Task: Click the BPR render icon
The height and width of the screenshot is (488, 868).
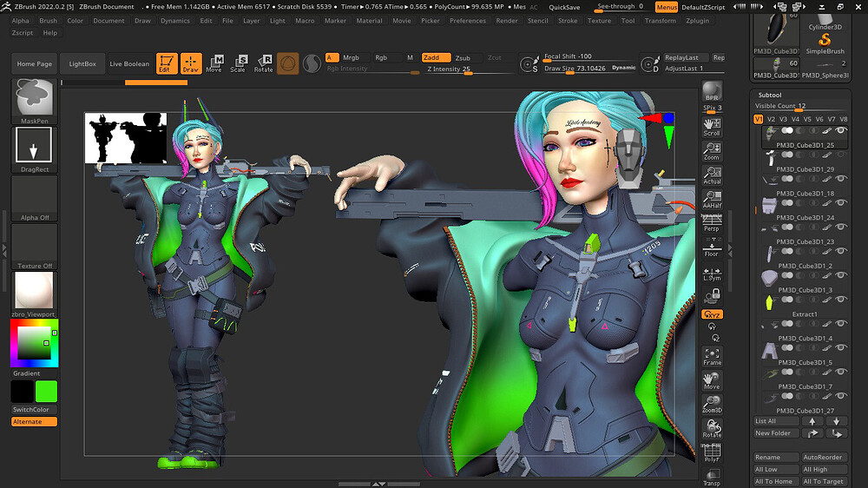Action: tap(712, 91)
